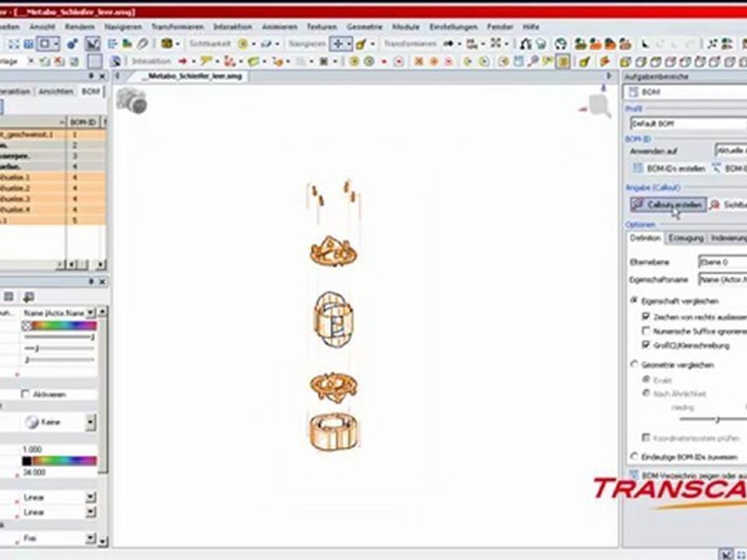
Task: Open the Ansicht menu
Action: [42, 26]
